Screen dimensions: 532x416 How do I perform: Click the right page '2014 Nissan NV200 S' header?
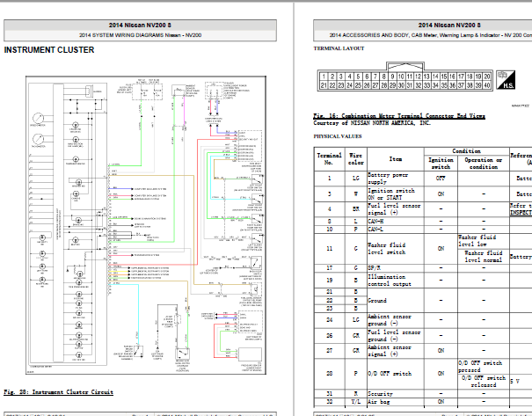pyautogui.click(x=449, y=26)
